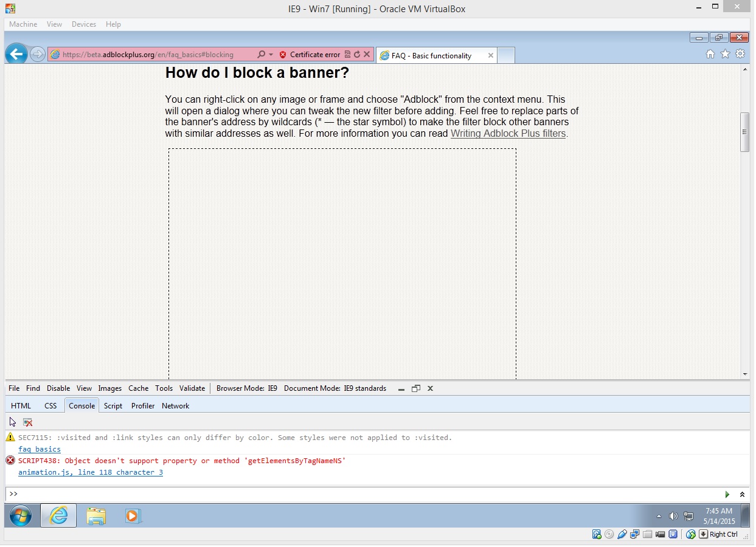Click the Windows Start orb
This screenshot has width=756, height=547.
coord(21,516)
